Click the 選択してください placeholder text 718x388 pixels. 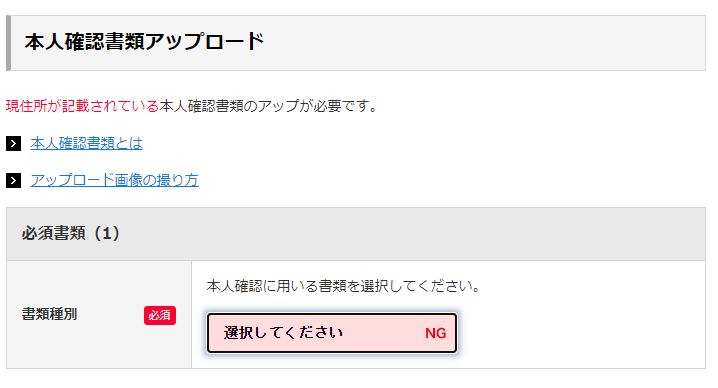coord(283,333)
